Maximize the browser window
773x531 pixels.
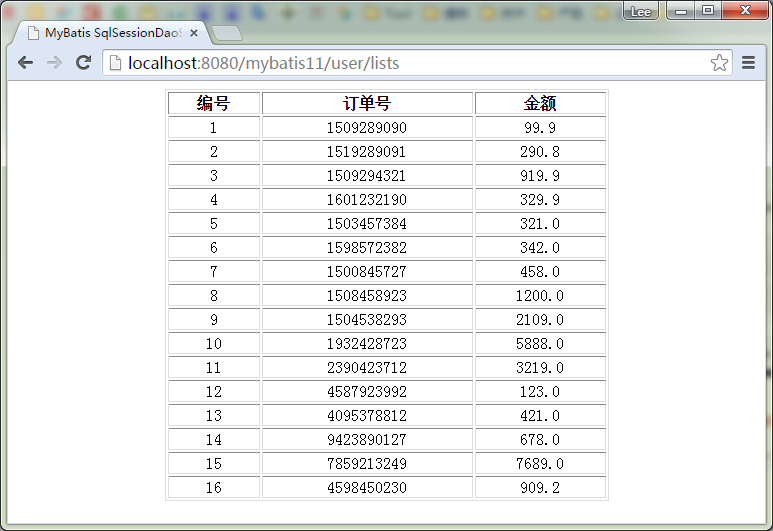click(708, 10)
